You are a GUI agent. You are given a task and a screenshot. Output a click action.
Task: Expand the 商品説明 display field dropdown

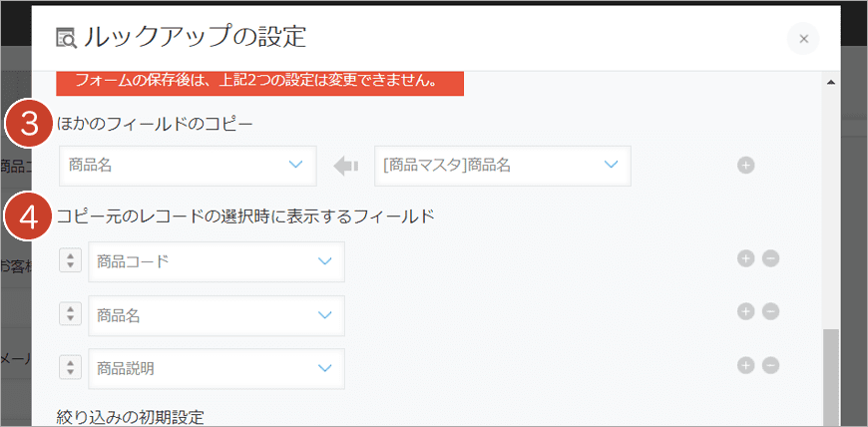click(217, 368)
